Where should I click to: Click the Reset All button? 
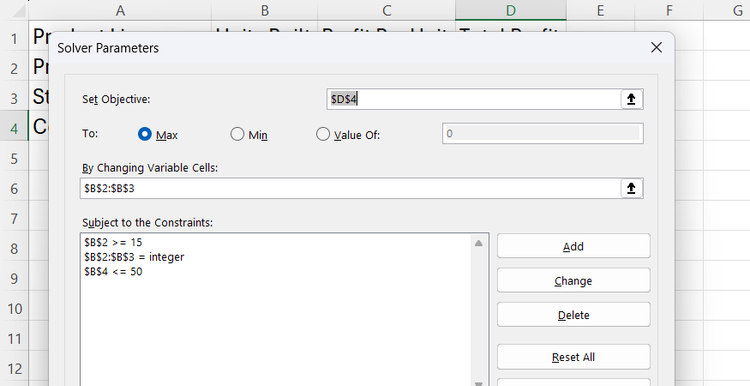pyautogui.click(x=574, y=357)
